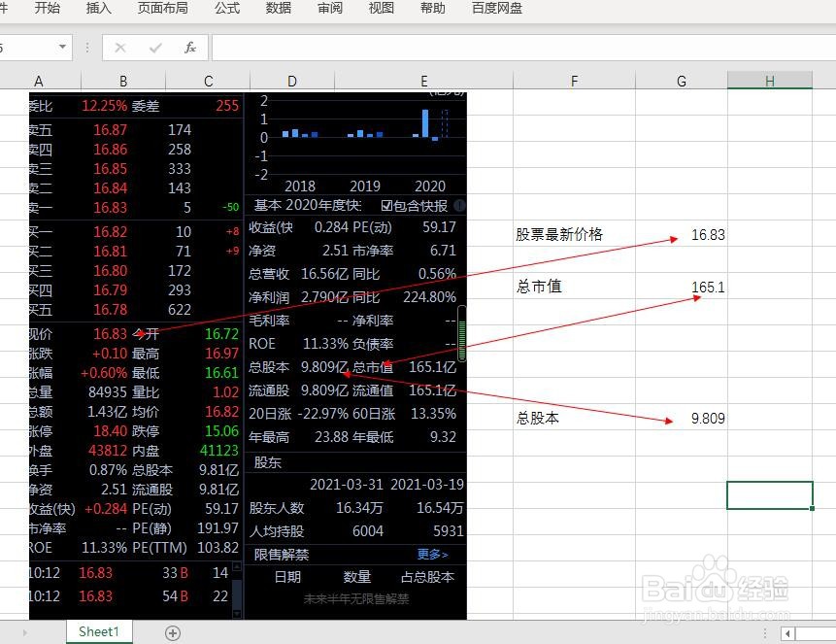Click the 卖五 price 16.87
Image resolution: width=836 pixels, height=644 pixels.
pos(110,129)
